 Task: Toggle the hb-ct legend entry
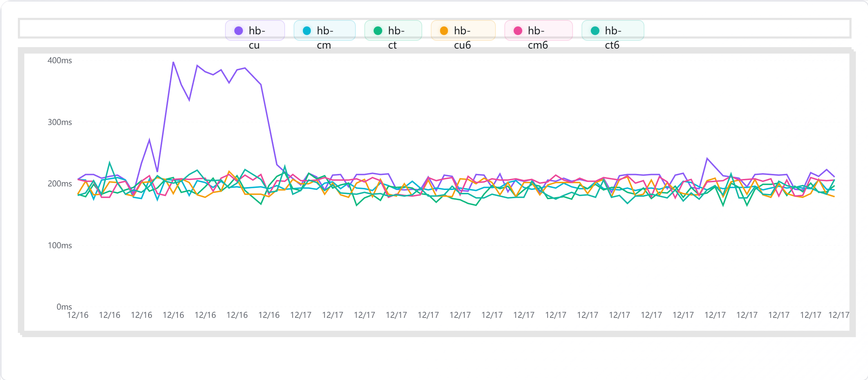pyautogui.click(x=393, y=31)
